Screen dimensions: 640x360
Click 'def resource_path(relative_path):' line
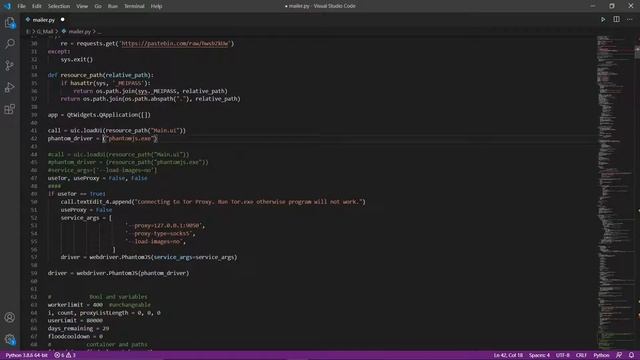coord(100,75)
